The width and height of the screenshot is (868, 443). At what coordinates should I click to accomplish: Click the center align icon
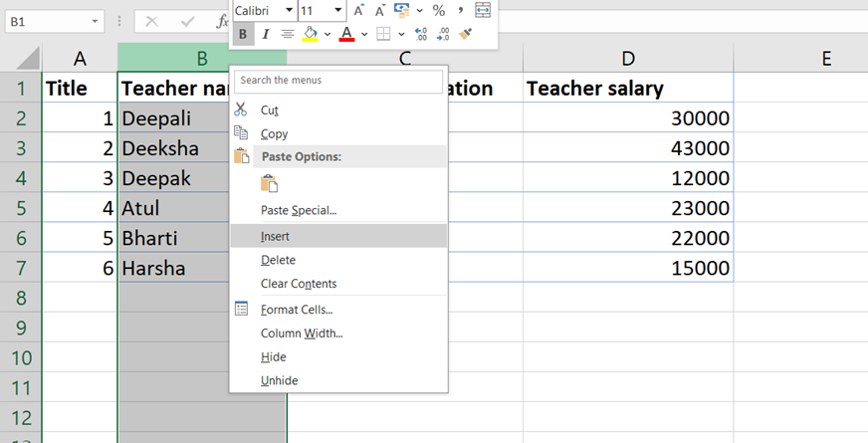[x=288, y=34]
